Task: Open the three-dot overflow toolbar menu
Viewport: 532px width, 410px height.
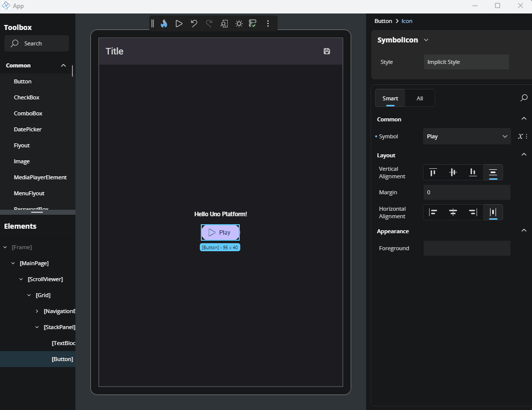Action: point(268,23)
